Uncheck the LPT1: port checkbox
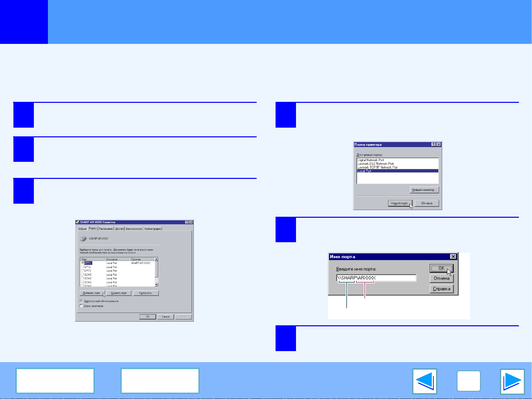 82,263
